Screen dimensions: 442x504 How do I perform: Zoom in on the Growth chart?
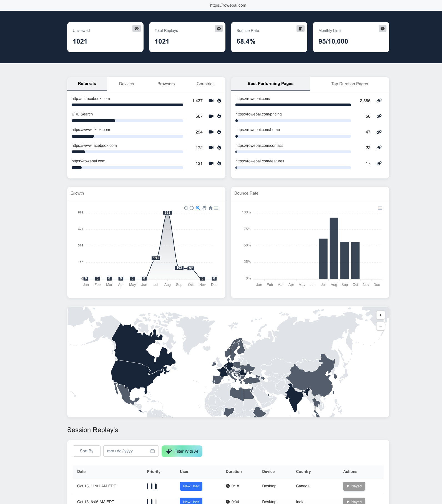(186, 208)
